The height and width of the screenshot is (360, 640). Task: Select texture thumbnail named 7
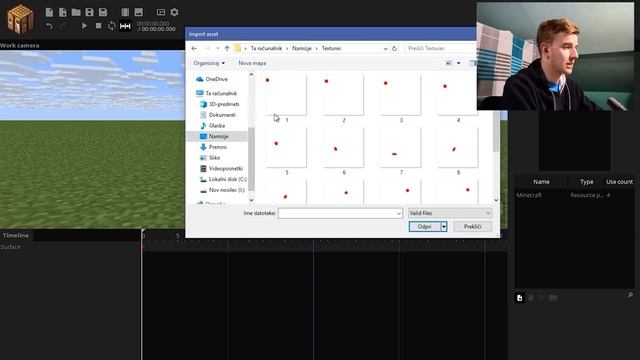tap(400, 151)
